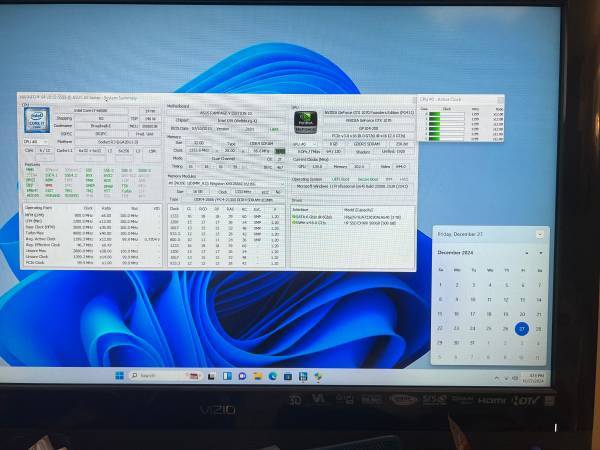
Task: Launch Microsoft Edge from the taskbar
Action: point(272,377)
